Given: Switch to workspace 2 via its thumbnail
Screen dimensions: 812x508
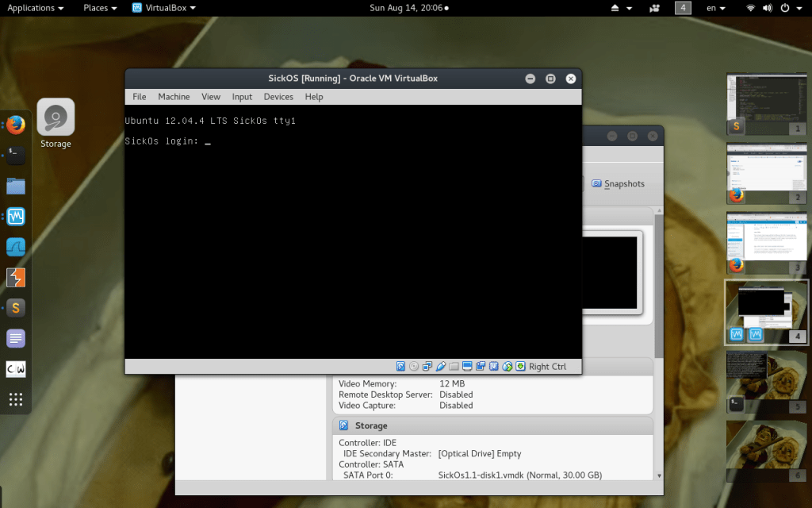Looking at the screenshot, I should pyautogui.click(x=766, y=173).
